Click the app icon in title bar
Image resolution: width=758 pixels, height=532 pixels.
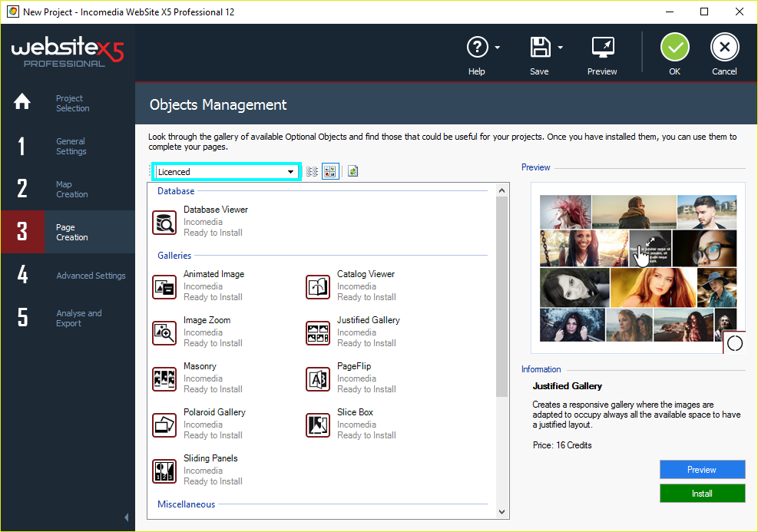coord(13,12)
